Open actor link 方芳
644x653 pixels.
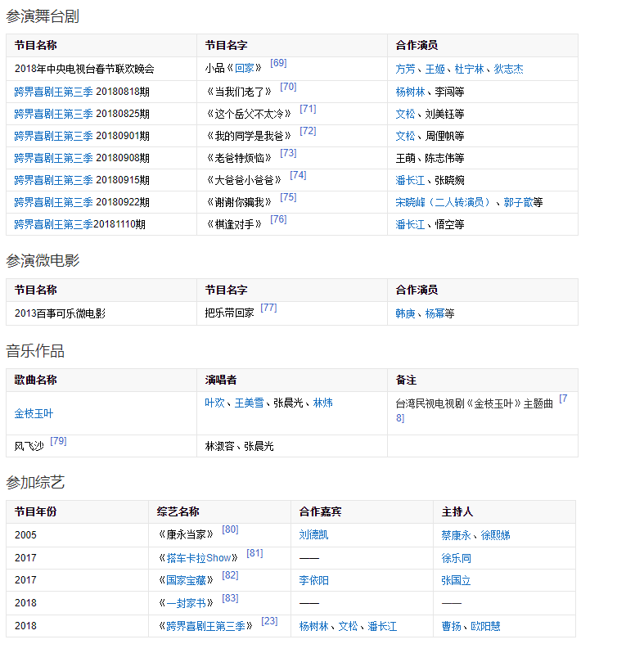coord(405,70)
